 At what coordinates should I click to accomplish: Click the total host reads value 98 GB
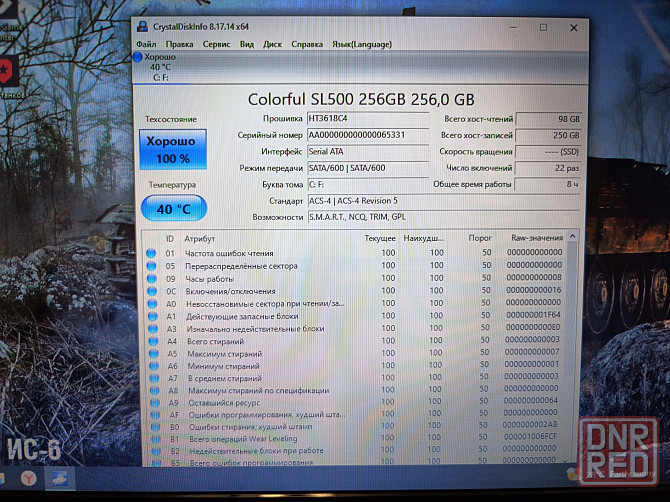click(x=548, y=119)
